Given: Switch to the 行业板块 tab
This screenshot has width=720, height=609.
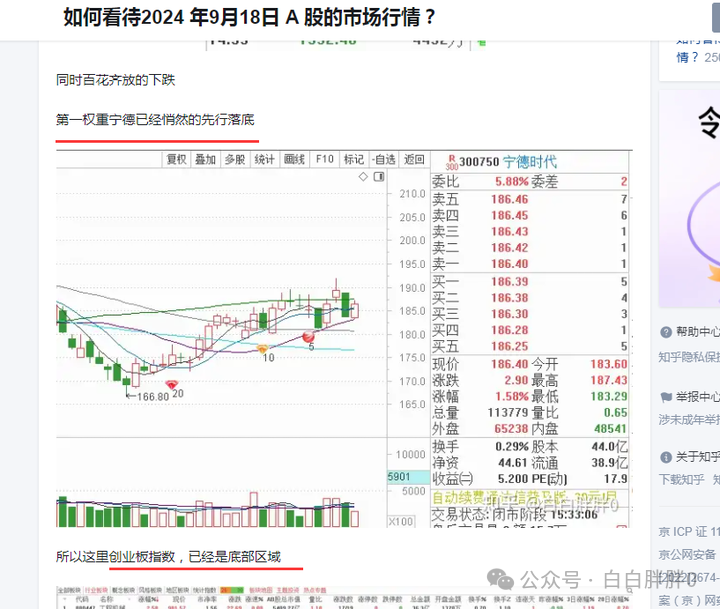Looking at the screenshot, I should [96, 590].
